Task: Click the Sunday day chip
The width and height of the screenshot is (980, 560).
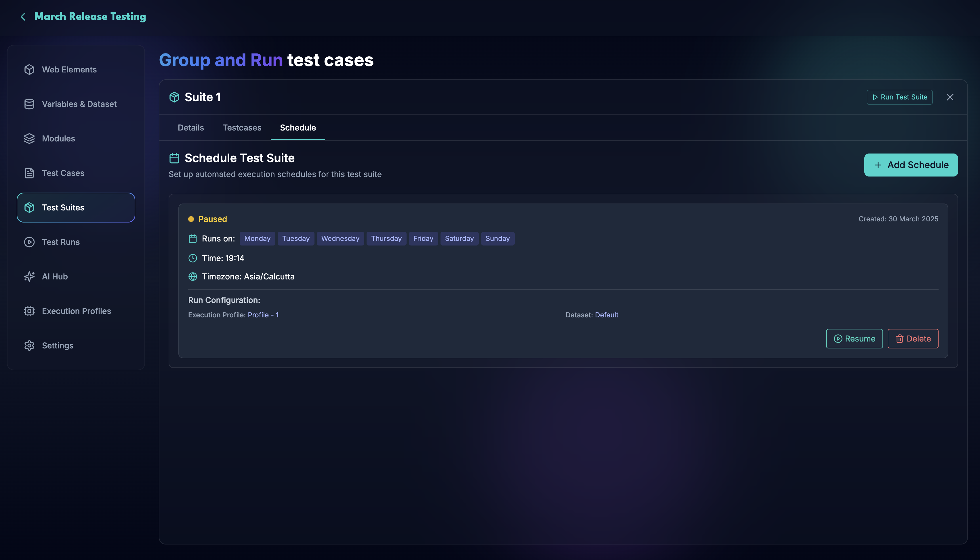Action: tap(498, 239)
